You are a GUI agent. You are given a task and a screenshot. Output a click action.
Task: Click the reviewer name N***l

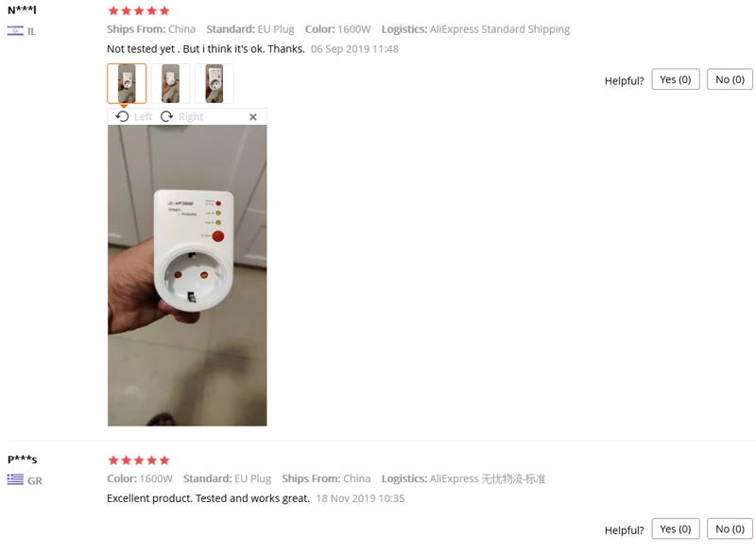coord(22,10)
